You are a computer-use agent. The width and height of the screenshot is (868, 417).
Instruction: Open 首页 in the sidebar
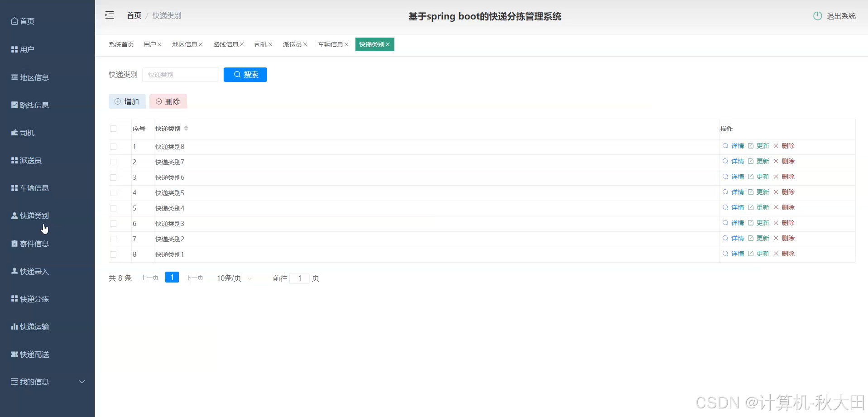[23, 21]
